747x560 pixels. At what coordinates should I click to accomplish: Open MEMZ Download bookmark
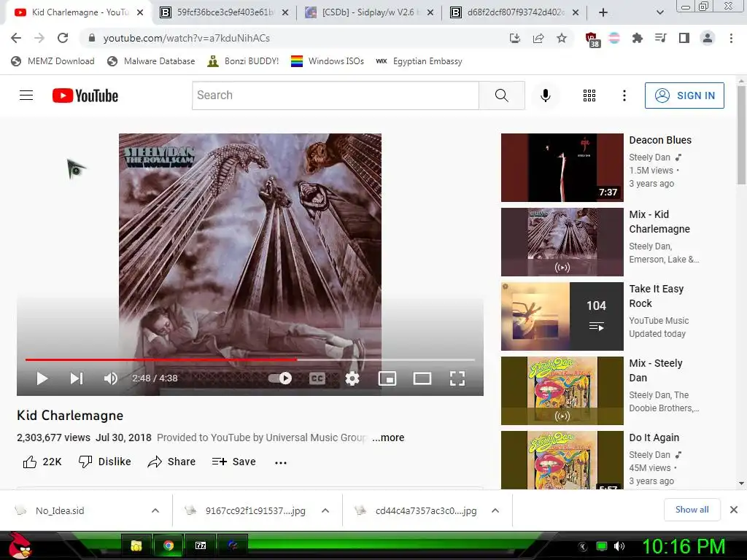point(53,61)
